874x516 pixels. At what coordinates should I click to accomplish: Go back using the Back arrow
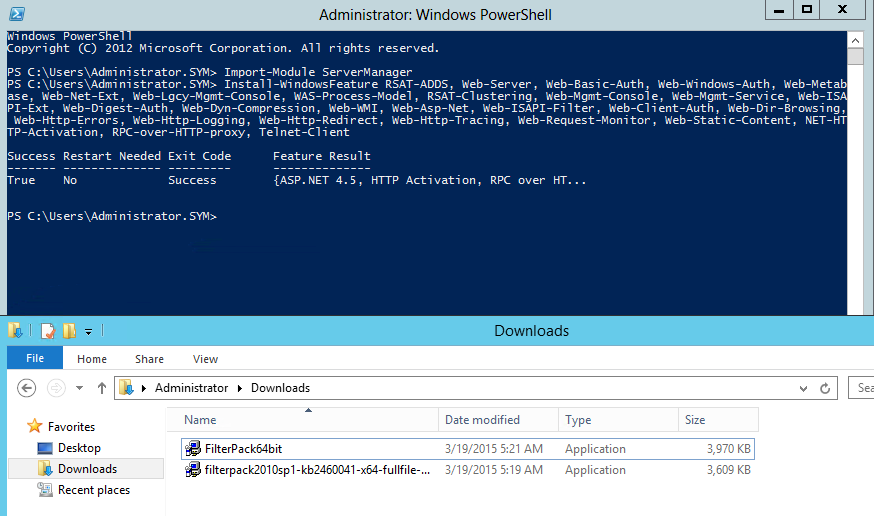pos(26,388)
